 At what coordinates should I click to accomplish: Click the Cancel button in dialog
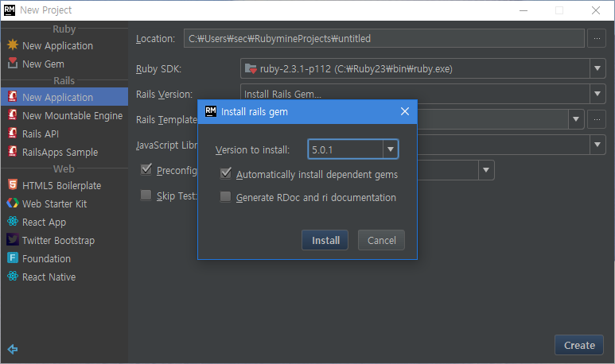[381, 240]
